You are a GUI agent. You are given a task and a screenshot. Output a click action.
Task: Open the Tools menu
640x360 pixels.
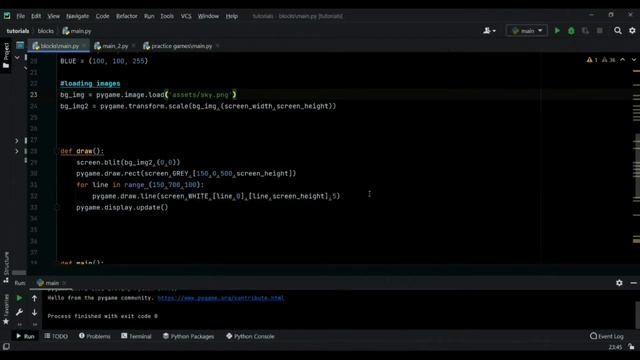coord(167,16)
